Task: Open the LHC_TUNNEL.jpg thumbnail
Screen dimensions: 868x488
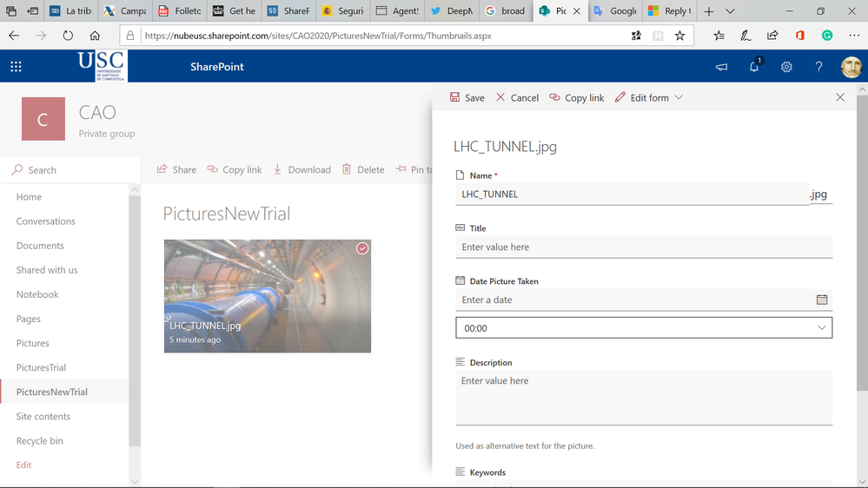Action: pyautogui.click(x=268, y=296)
